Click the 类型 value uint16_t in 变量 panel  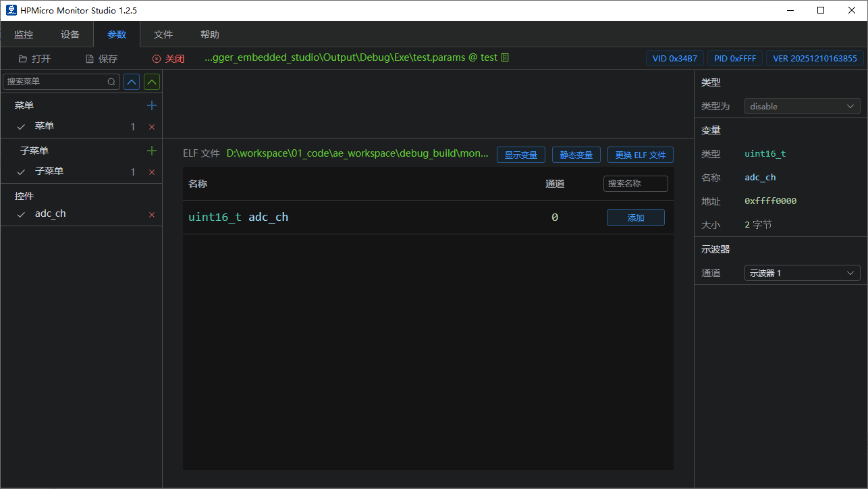[x=765, y=154]
